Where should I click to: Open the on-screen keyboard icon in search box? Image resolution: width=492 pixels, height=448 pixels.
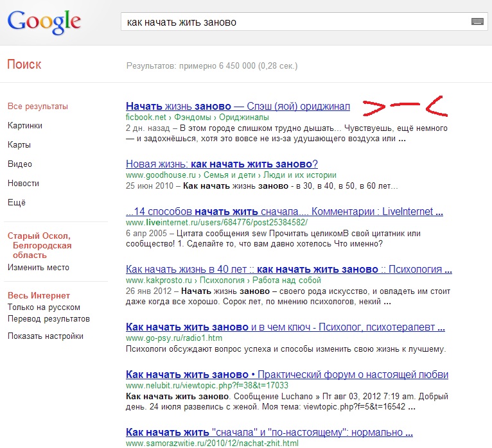(x=477, y=22)
